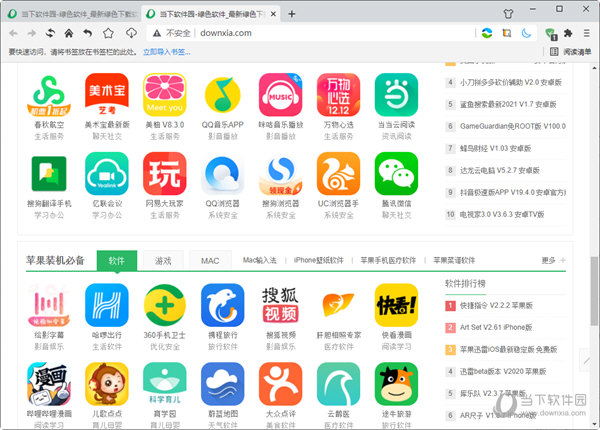Open the QQ浏览器 app icon
Screen dimensions: 600x430
223,174
